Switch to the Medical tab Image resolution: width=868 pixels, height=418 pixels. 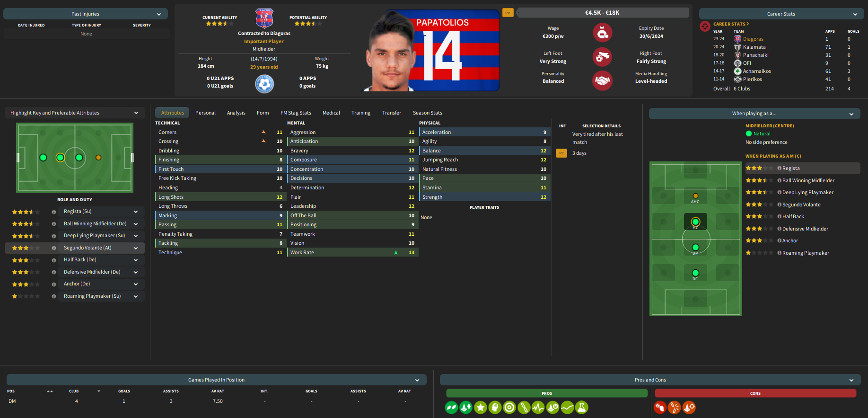[x=331, y=113]
